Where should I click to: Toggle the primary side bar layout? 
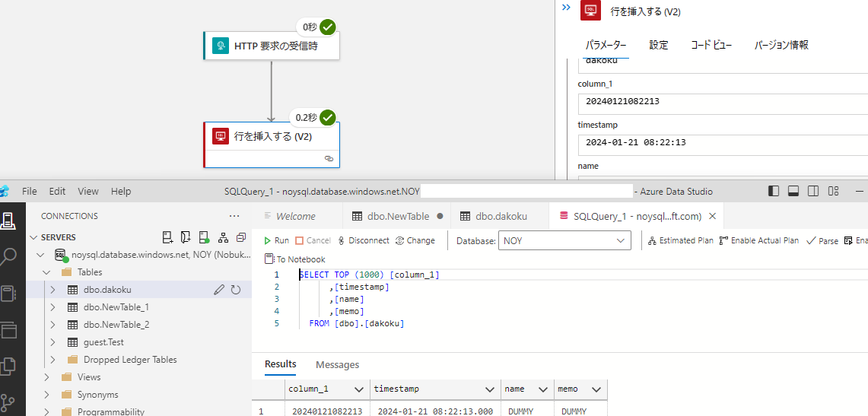point(774,192)
